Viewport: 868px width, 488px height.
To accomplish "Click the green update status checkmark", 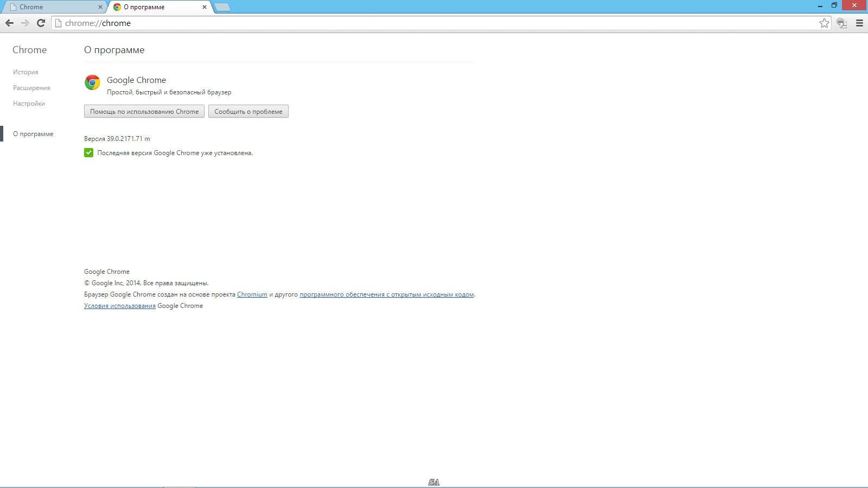I will pyautogui.click(x=88, y=153).
